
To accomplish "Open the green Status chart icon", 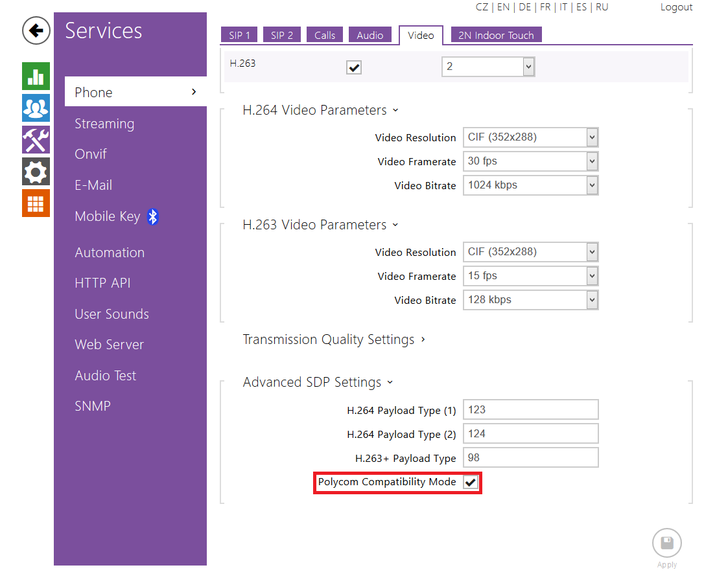I will [36, 76].
